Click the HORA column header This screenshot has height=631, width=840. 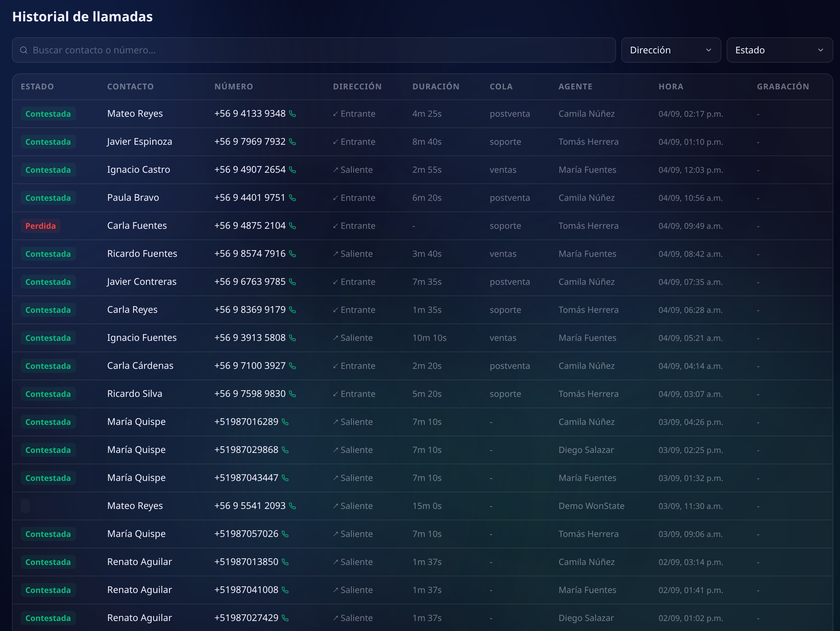(x=671, y=87)
